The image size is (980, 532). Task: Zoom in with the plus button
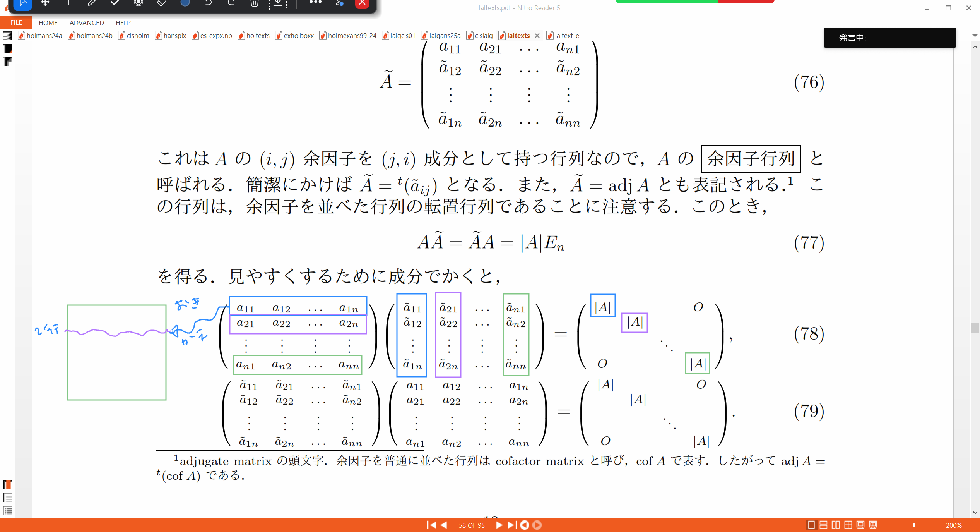point(934,525)
